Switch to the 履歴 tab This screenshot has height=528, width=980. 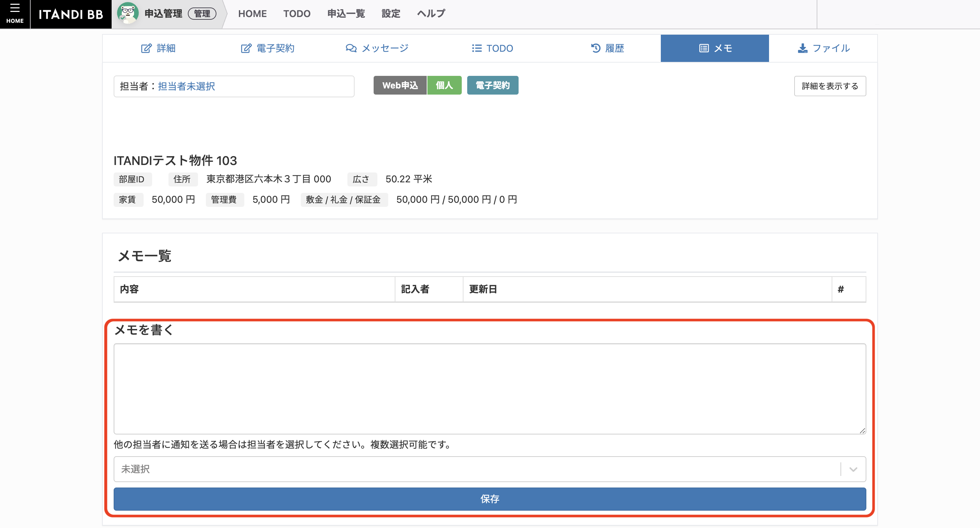pos(607,48)
